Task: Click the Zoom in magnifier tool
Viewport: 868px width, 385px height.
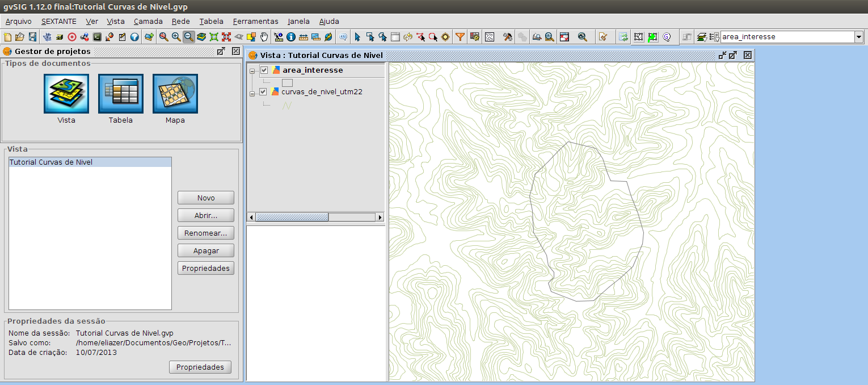Action: tap(176, 37)
